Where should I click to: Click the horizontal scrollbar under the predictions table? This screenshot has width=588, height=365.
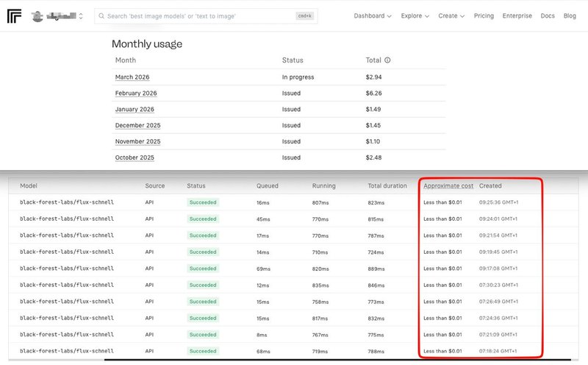pyautogui.click(x=337, y=360)
